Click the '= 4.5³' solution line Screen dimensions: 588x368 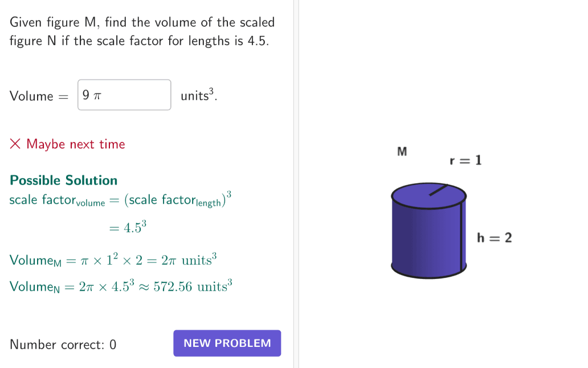tap(128, 227)
